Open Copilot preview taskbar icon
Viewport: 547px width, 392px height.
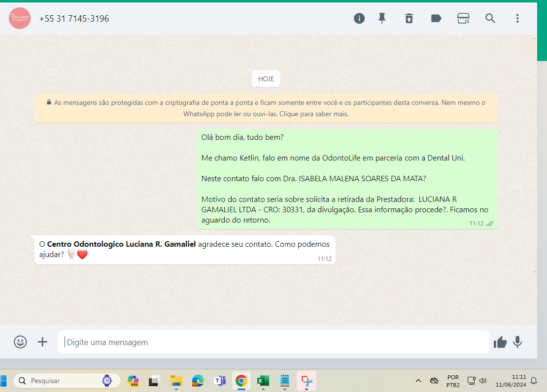pyautogui.click(x=133, y=381)
